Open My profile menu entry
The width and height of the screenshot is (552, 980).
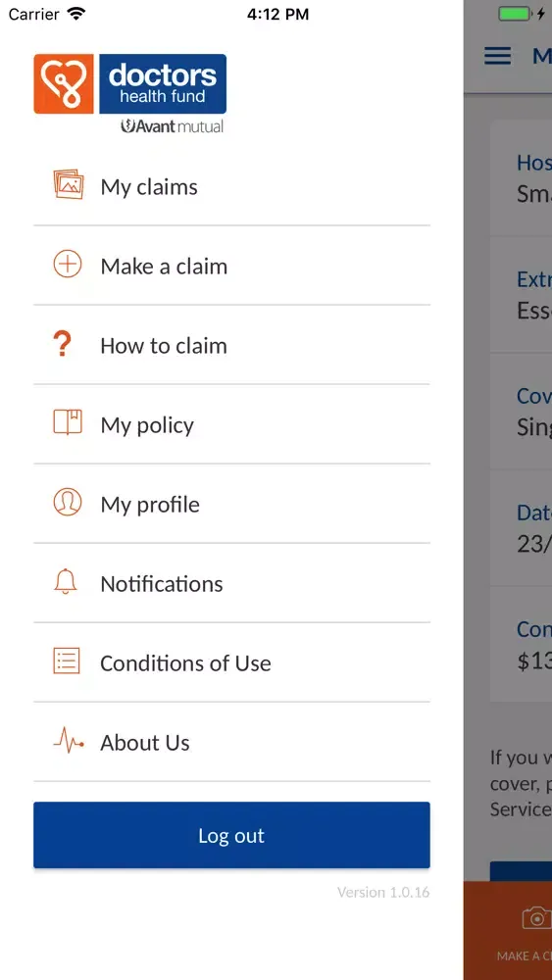click(232, 504)
